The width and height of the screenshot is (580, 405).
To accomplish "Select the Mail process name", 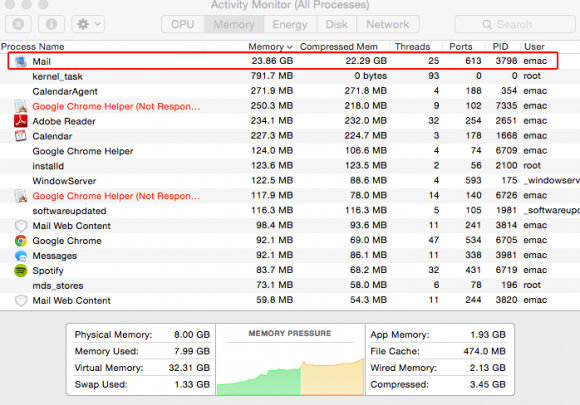I will [x=41, y=61].
